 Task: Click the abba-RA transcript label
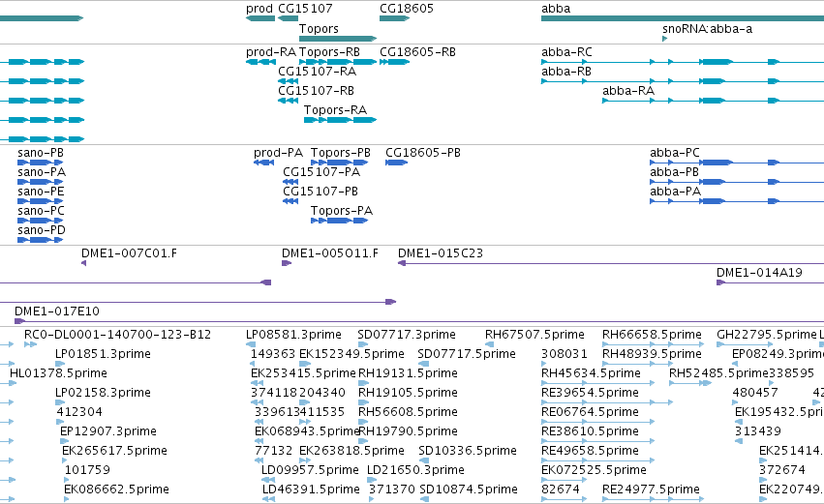[x=628, y=91]
